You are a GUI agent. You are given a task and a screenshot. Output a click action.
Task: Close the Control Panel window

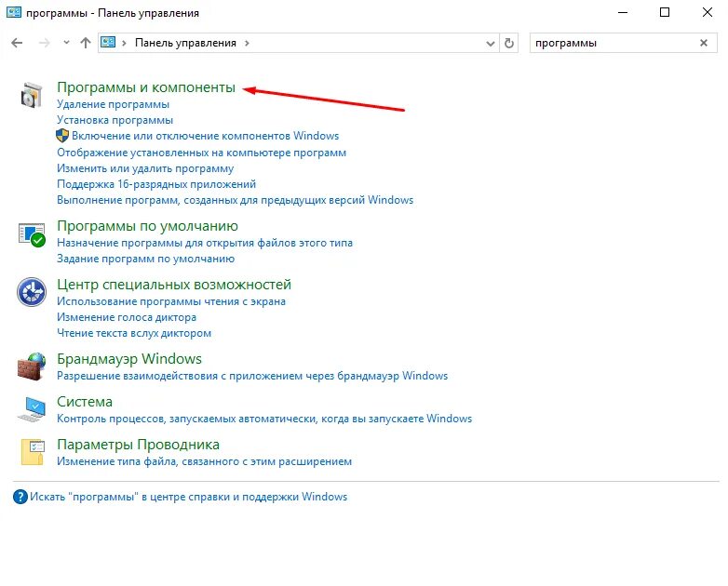point(708,12)
